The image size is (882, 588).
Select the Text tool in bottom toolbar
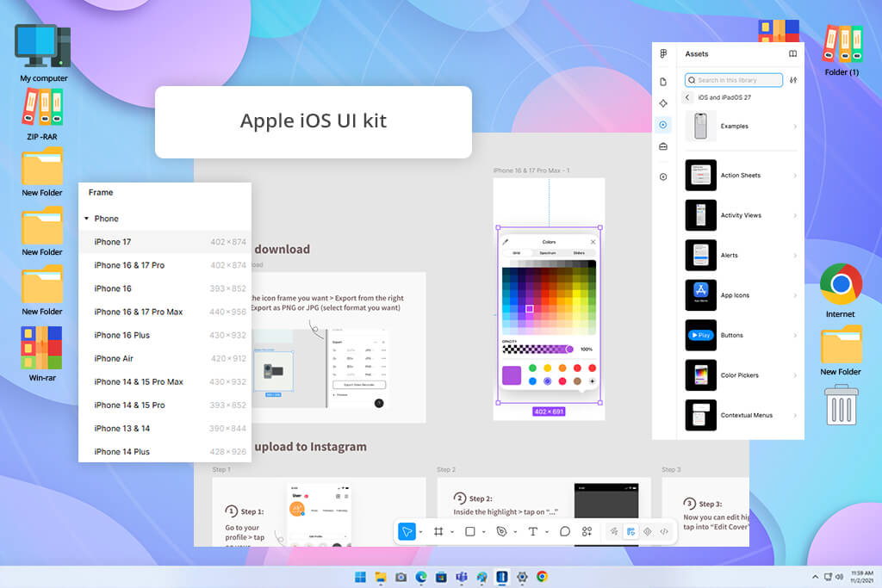tap(533, 531)
